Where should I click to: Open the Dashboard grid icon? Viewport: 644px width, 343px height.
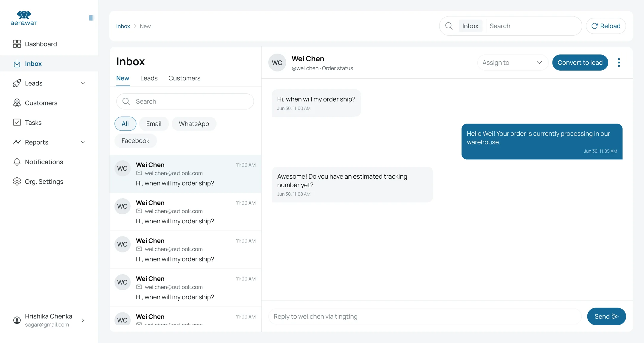(x=17, y=44)
